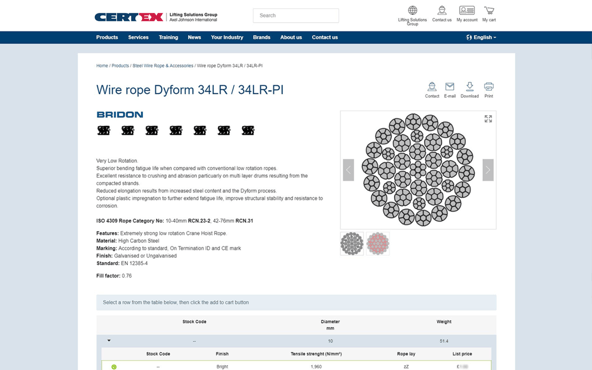Click the Bright finish cell

(222, 367)
